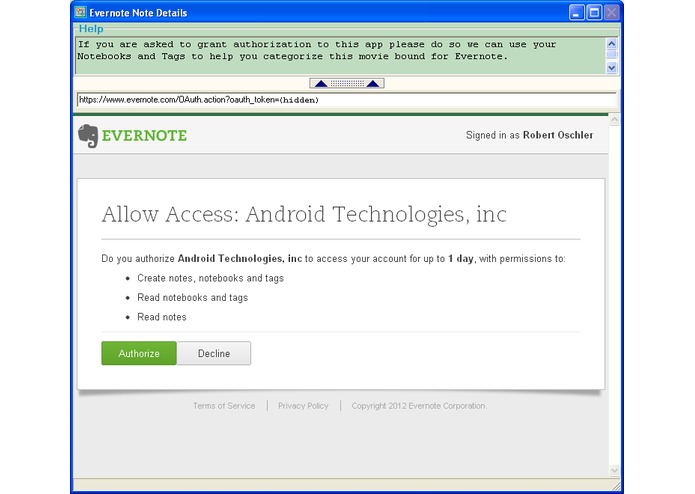695x494 pixels.
Task: Click the "Read notes" permission line
Action: tap(162, 317)
